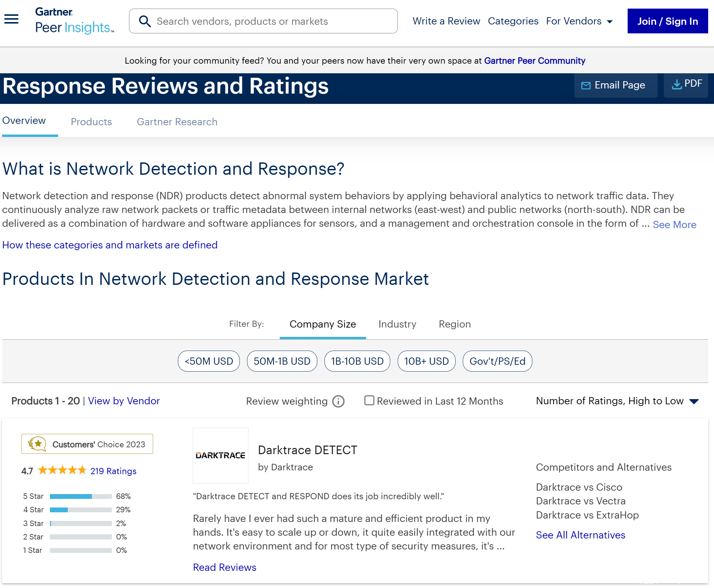
Task: Click the Customers' Choice 2023 badge
Action: [x=87, y=444]
